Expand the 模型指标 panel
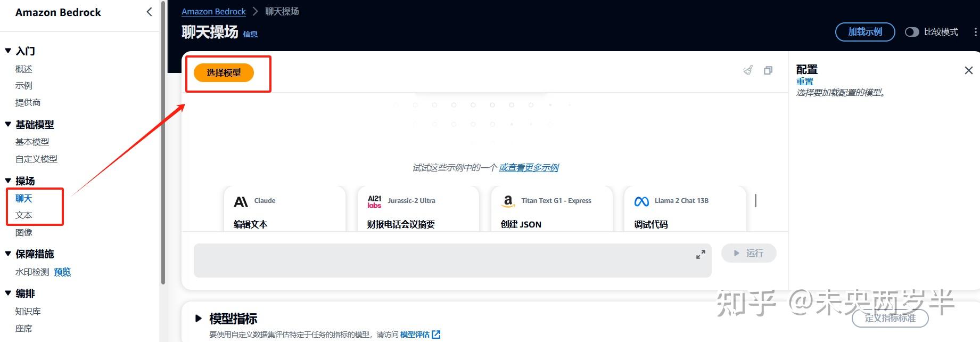 click(198, 319)
